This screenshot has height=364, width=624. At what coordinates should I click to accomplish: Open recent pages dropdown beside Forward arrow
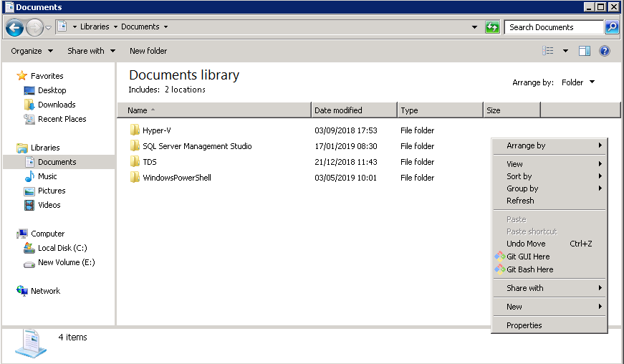tap(48, 27)
